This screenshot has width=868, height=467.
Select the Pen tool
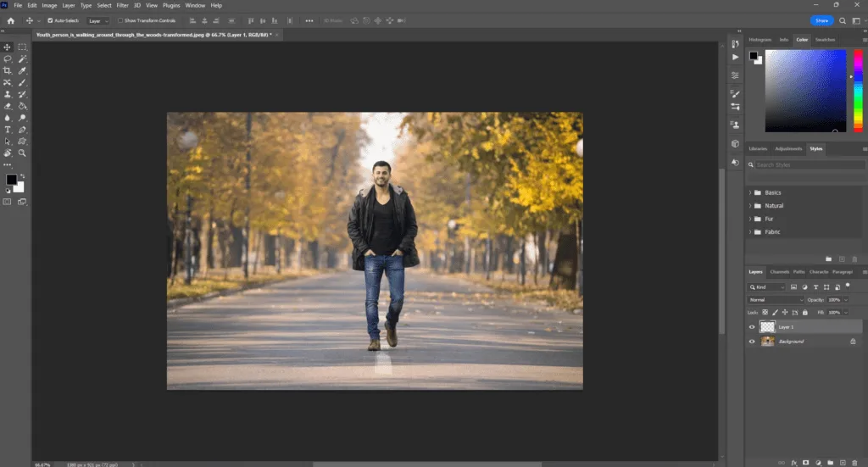pos(22,130)
